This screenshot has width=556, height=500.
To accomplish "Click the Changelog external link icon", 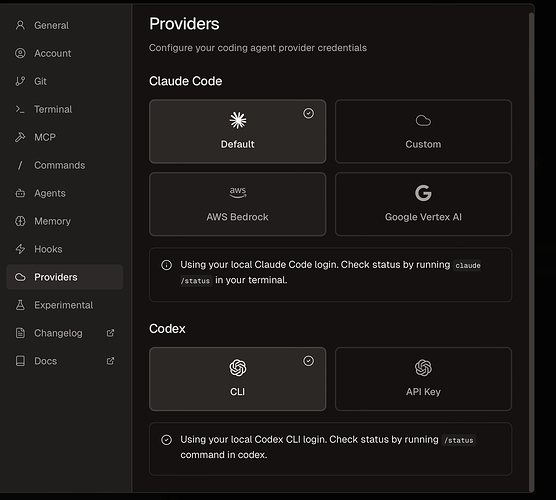I will (x=111, y=333).
